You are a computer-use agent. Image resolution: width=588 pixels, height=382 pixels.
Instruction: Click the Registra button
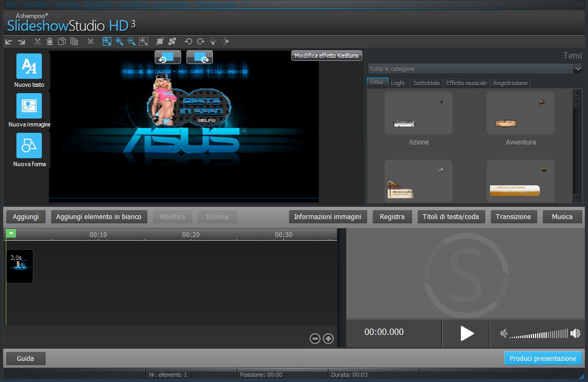392,217
